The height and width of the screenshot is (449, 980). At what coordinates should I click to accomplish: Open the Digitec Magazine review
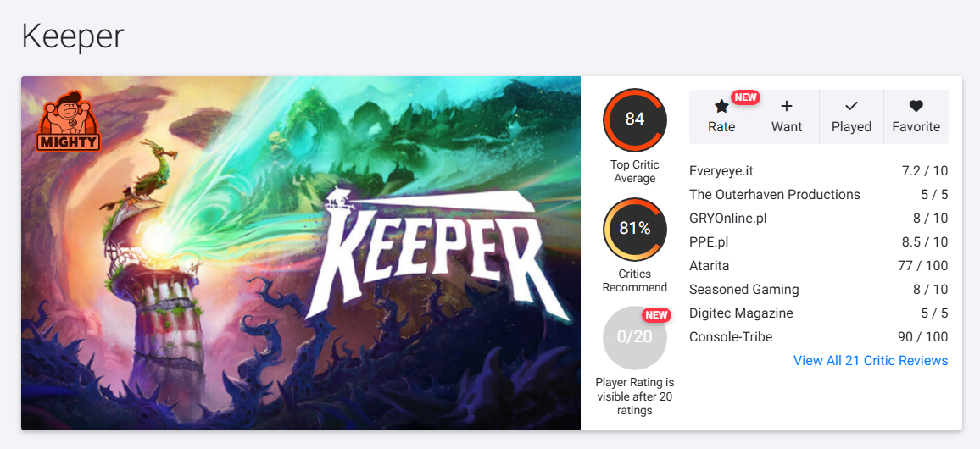741,313
